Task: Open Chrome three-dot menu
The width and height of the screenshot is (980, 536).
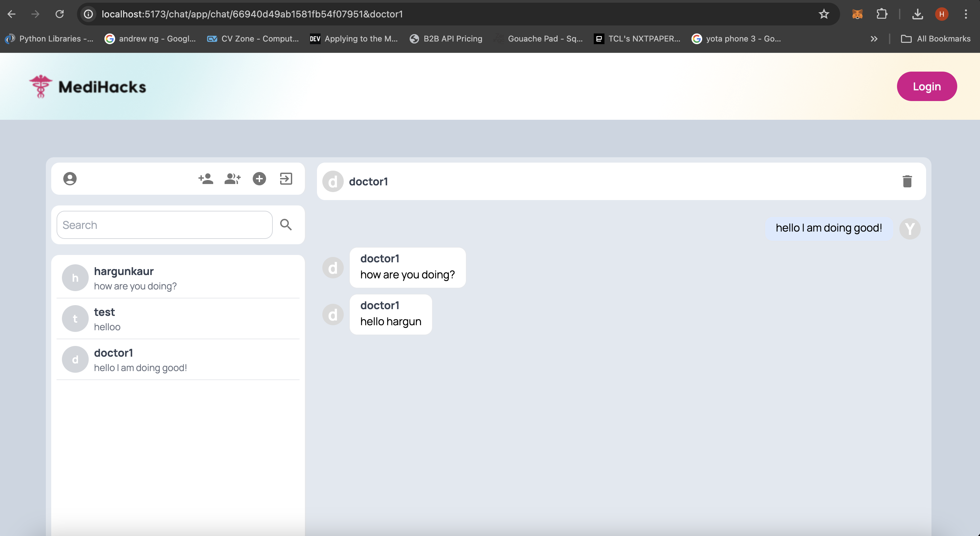Action: point(966,14)
